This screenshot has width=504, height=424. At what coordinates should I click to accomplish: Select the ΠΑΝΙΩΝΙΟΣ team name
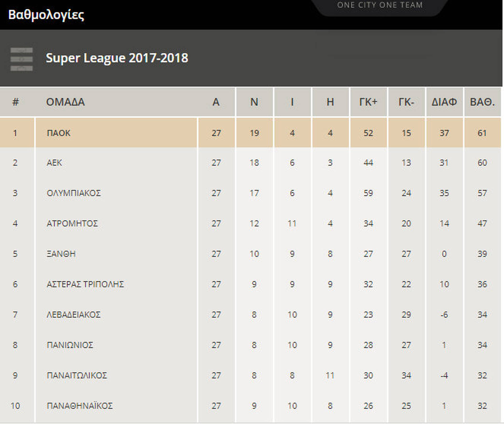[x=70, y=345]
